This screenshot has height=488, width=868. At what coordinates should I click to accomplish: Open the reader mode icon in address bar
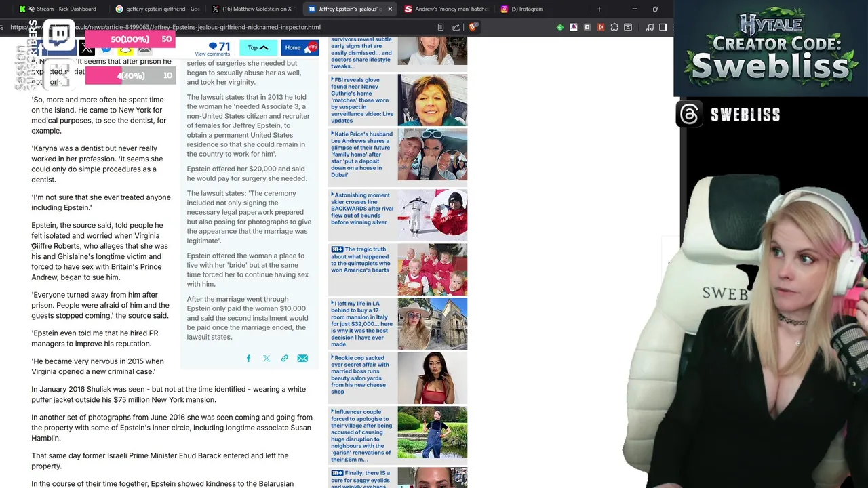click(441, 27)
